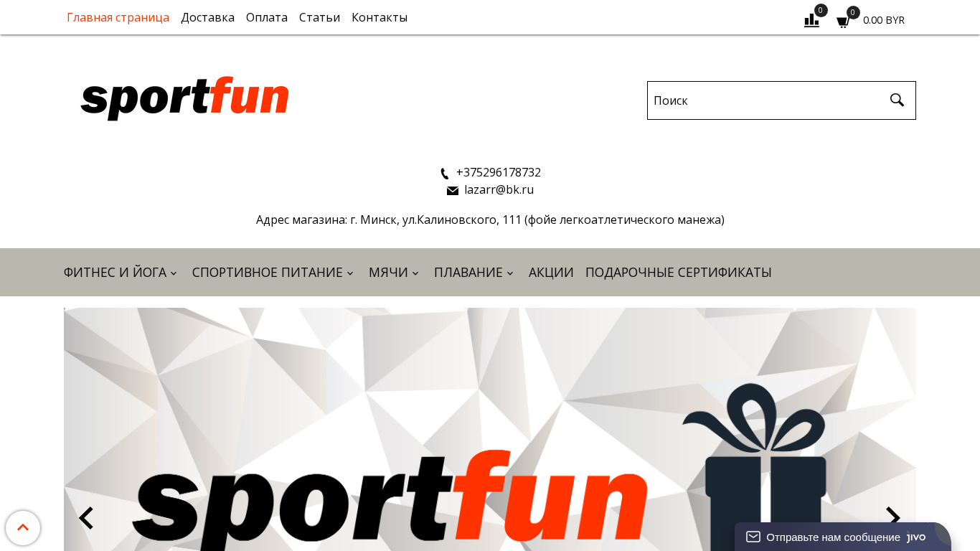
Task: Go to next slide arrow
Action: [893, 518]
